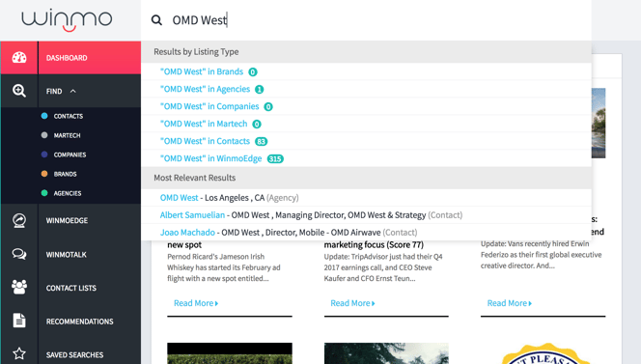Click "OMD West" in Companies result

click(209, 106)
